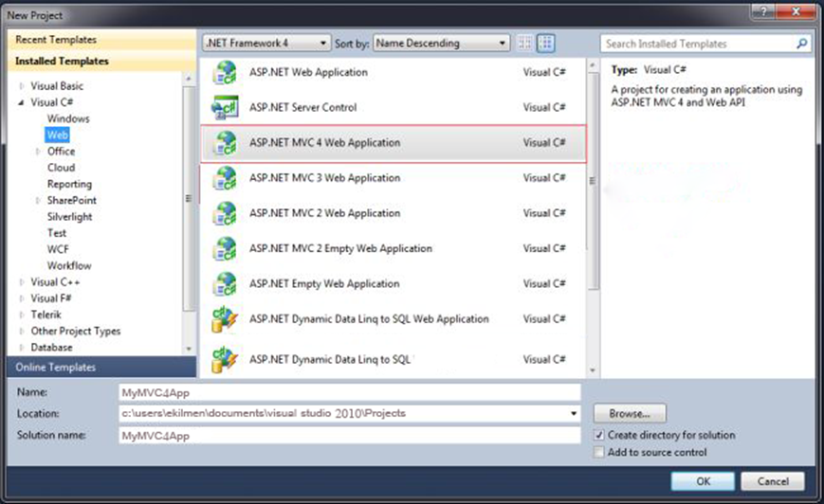Select ASP.NET Empty Web Application text

pyautogui.click(x=324, y=283)
